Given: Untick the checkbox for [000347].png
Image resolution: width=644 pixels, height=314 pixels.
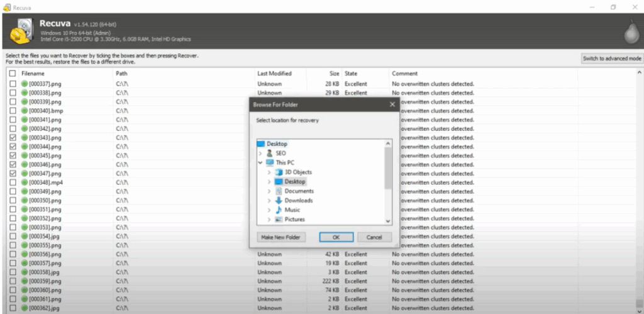Looking at the screenshot, I should 13,174.
